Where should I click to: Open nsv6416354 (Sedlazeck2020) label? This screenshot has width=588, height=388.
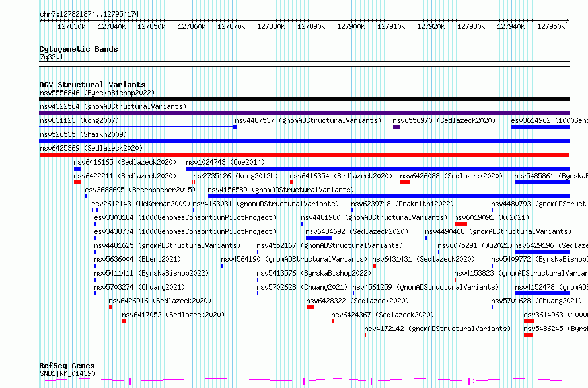click(341, 176)
